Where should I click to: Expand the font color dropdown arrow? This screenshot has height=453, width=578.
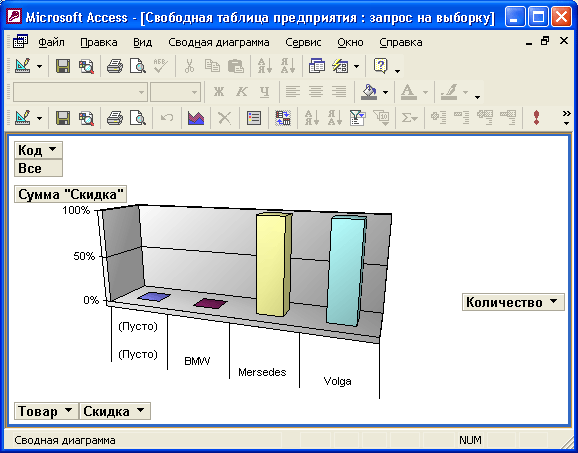pos(425,92)
